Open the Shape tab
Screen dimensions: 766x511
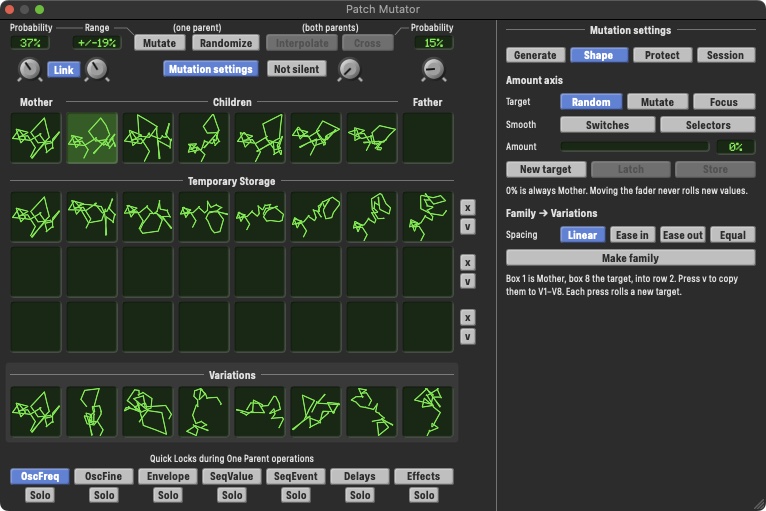point(598,55)
